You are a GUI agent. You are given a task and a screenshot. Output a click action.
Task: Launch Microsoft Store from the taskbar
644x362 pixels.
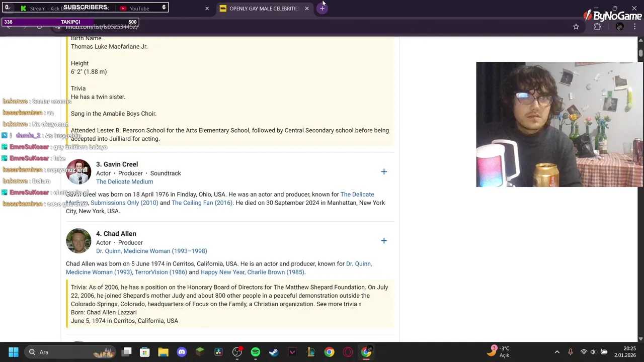[145, 352]
